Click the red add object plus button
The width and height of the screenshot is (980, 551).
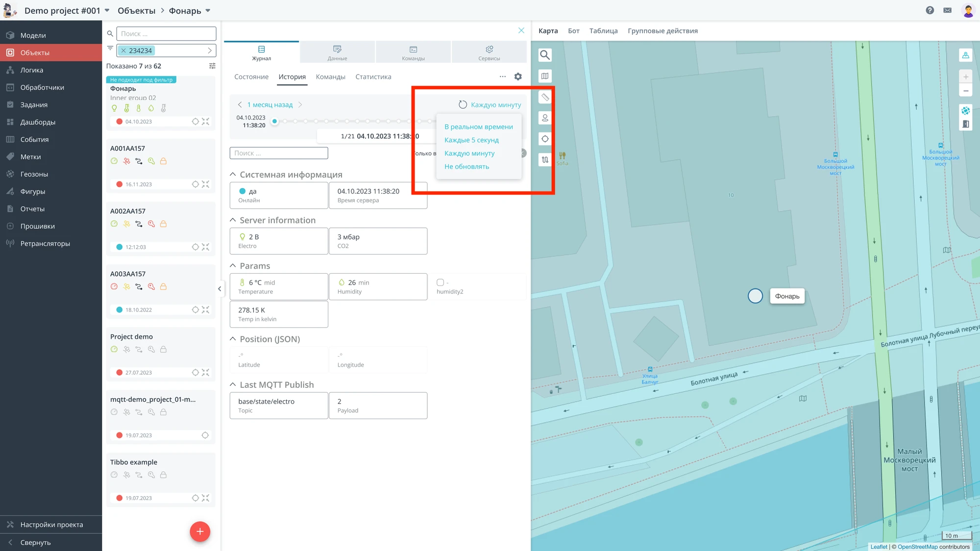[x=200, y=531]
